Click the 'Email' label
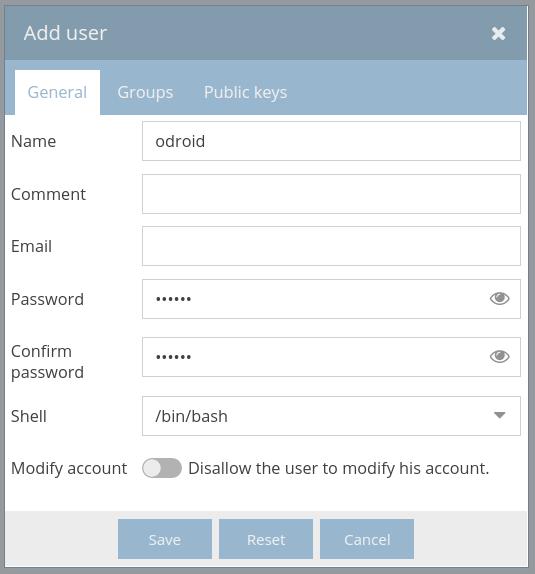535x574 pixels. pos(31,246)
